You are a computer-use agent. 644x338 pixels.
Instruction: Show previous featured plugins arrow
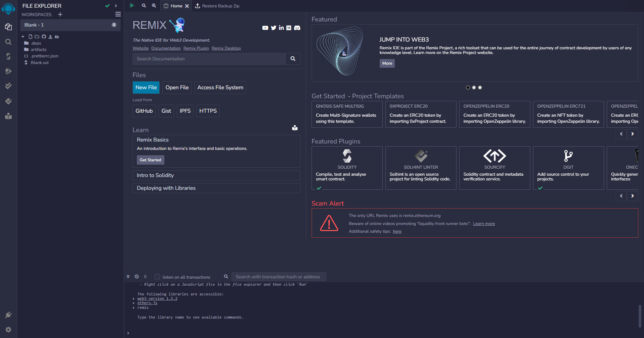coord(621,196)
